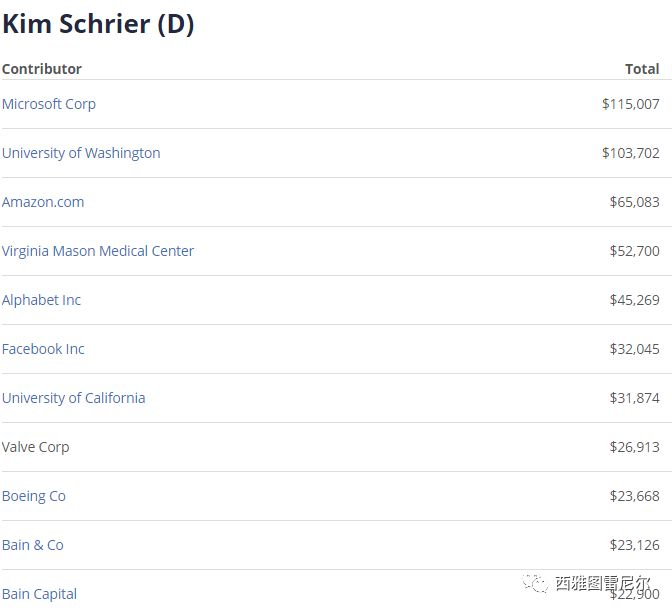Screen dimensions: 672x612
Task: Click the WeChat watermark logo icon
Action: (x=537, y=582)
